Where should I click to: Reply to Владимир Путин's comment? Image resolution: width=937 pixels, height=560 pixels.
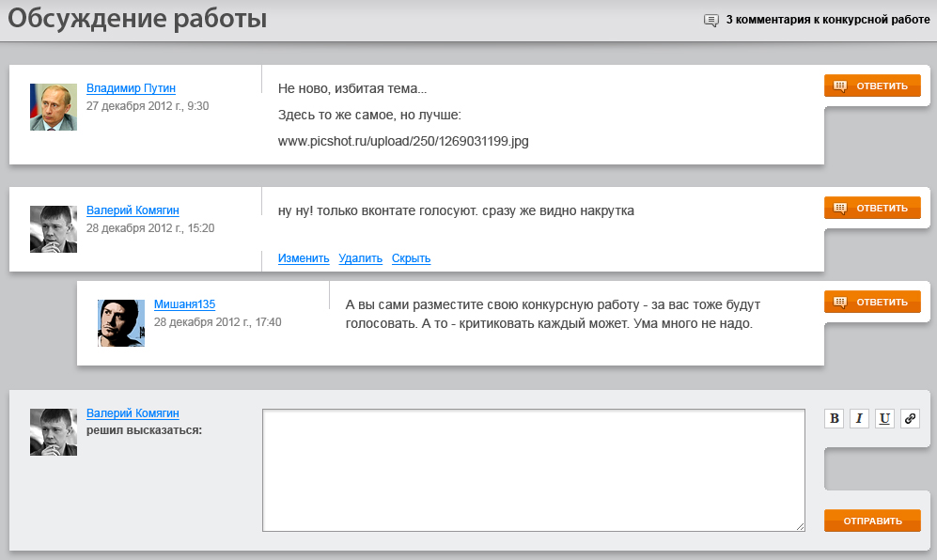pyautogui.click(x=872, y=86)
